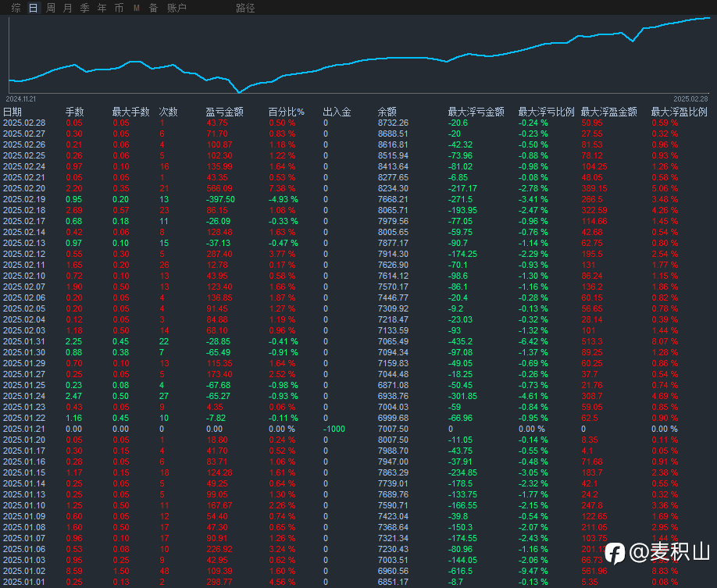717x588 pixels.
Task: Select the 2025.02.28 row
Action: pos(24,123)
